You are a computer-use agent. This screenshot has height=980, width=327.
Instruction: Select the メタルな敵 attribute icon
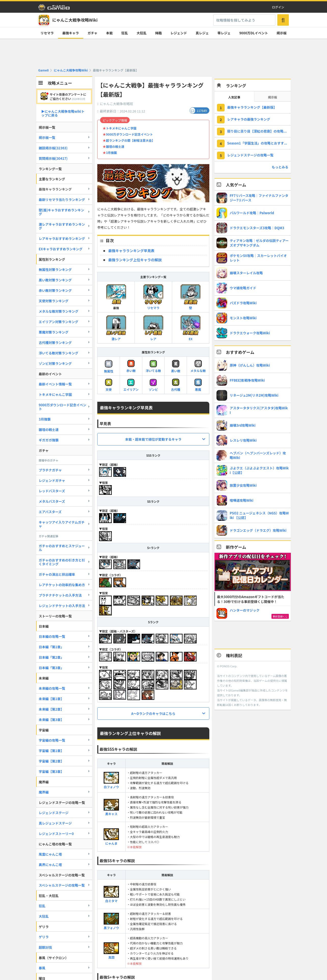(198, 364)
